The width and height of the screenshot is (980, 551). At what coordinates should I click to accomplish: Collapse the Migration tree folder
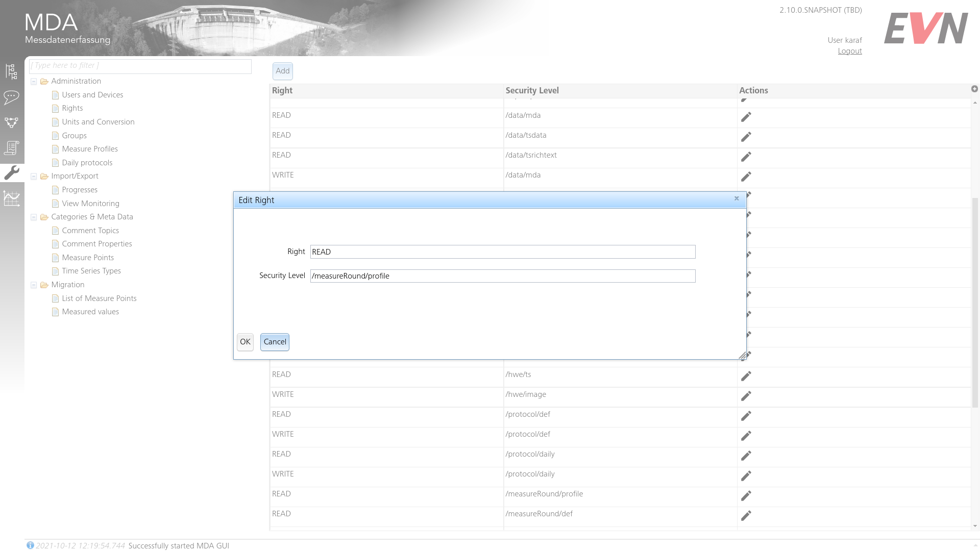click(x=34, y=285)
